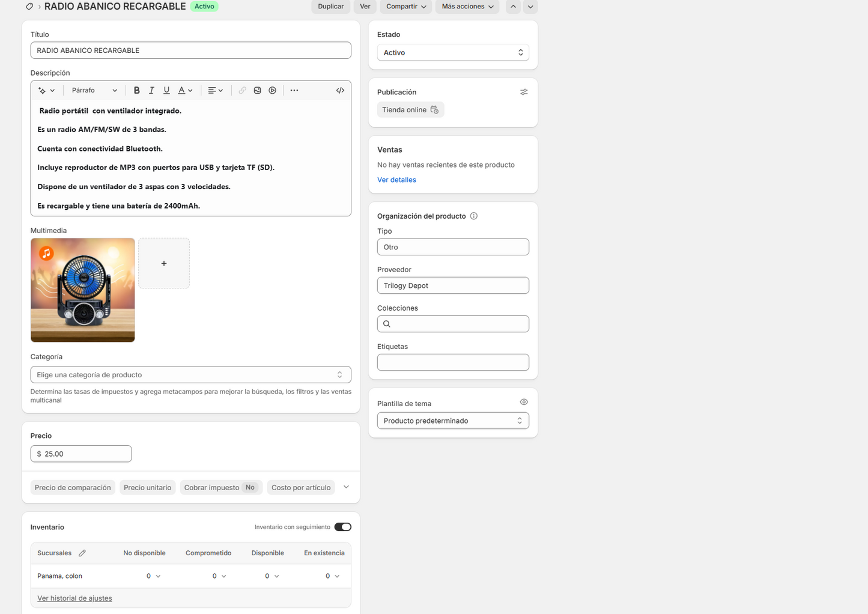Image resolution: width=868 pixels, height=614 pixels.
Task: Open the Más acciones menu
Action: point(467,7)
